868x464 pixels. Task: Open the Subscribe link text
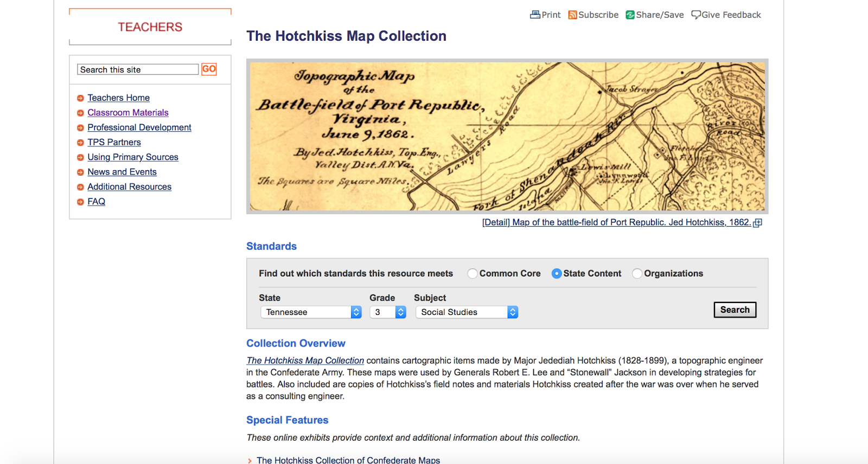click(x=598, y=15)
